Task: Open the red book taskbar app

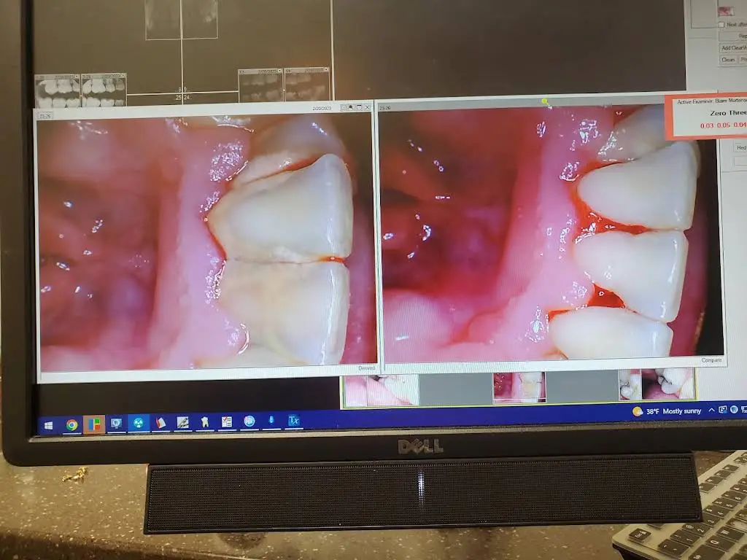Action: (x=160, y=423)
